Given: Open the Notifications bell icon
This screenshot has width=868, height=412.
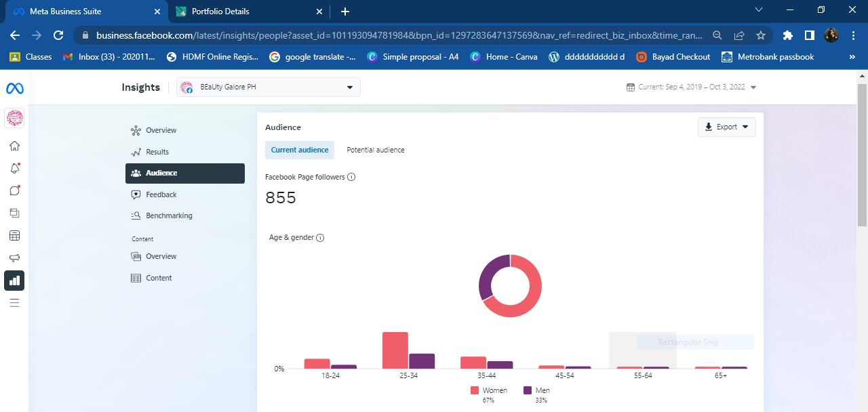Looking at the screenshot, I should click(14, 169).
